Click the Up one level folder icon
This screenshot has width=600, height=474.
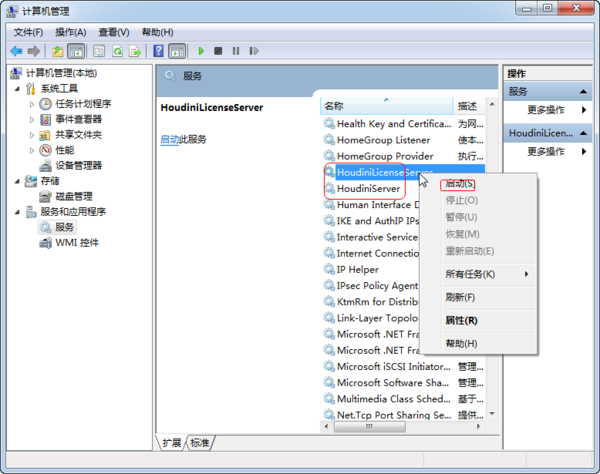point(57,51)
